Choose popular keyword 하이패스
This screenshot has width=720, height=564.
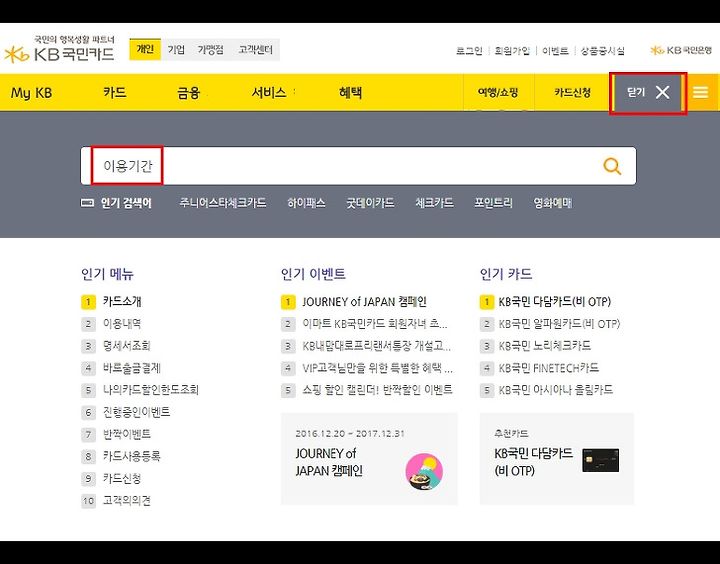[306, 203]
